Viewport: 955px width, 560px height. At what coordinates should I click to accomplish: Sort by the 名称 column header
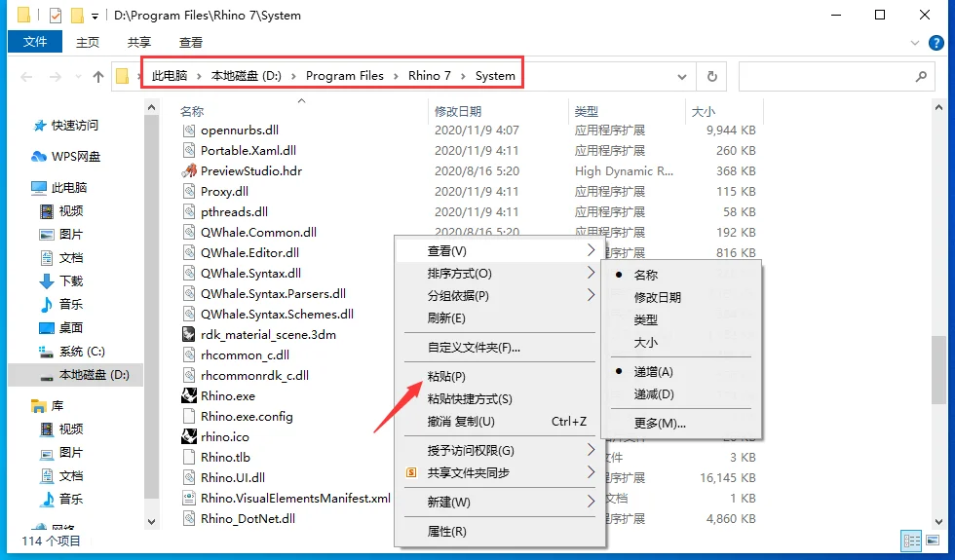(192, 111)
